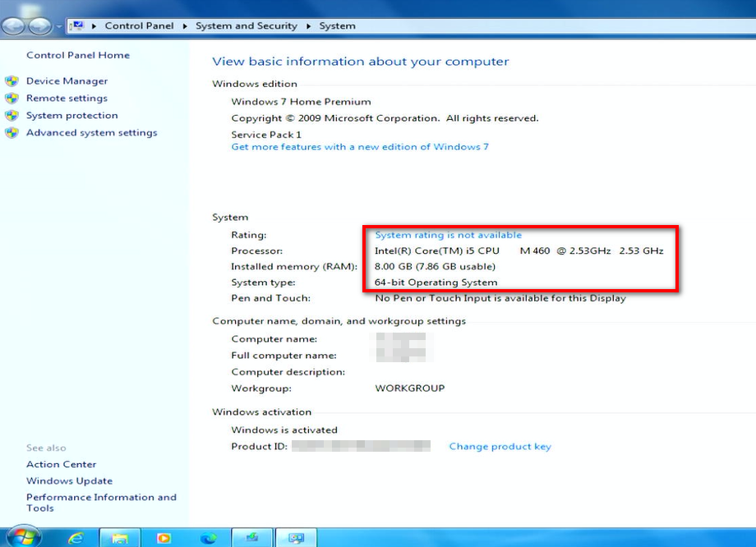Click the System type label

pyautogui.click(x=263, y=283)
